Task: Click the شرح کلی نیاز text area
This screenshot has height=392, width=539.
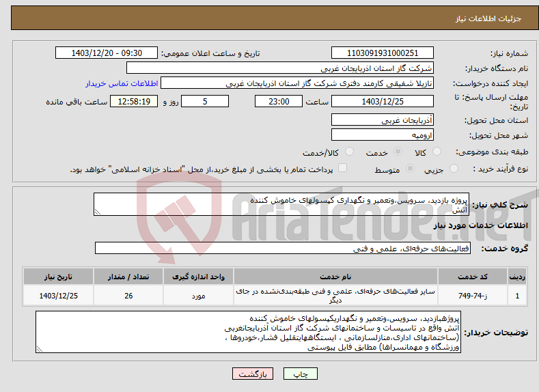Action: click(x=281, y=204)
